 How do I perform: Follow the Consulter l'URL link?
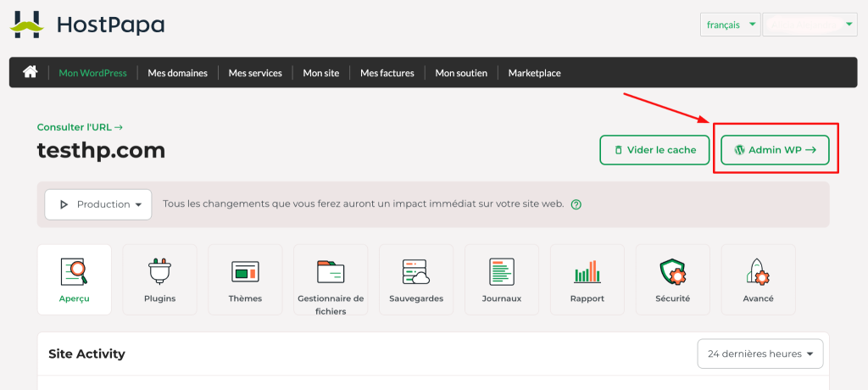pos(80,127)
